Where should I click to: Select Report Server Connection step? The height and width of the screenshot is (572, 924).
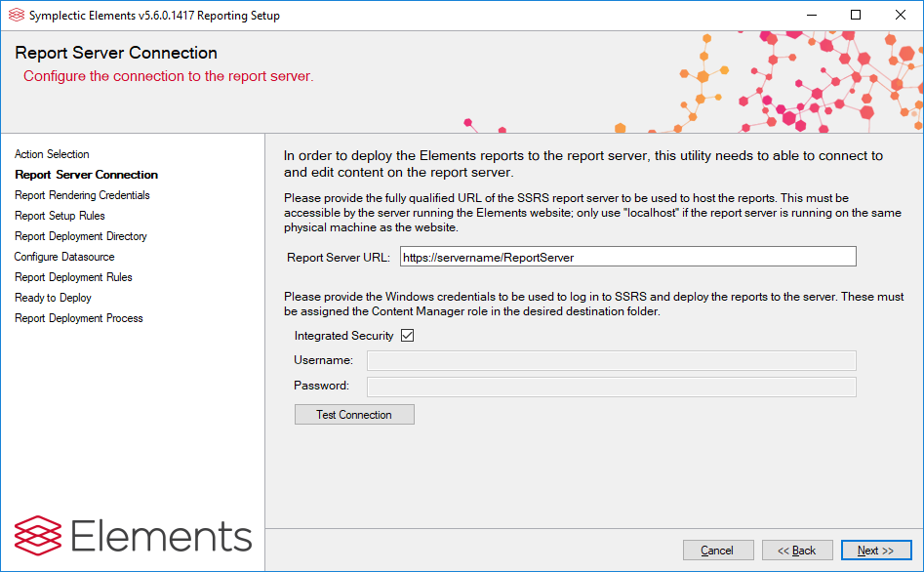(87, 175)
